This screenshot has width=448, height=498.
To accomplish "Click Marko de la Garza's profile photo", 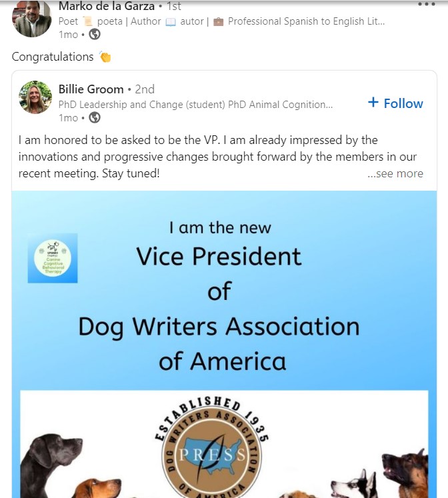I will click(31, 19).
